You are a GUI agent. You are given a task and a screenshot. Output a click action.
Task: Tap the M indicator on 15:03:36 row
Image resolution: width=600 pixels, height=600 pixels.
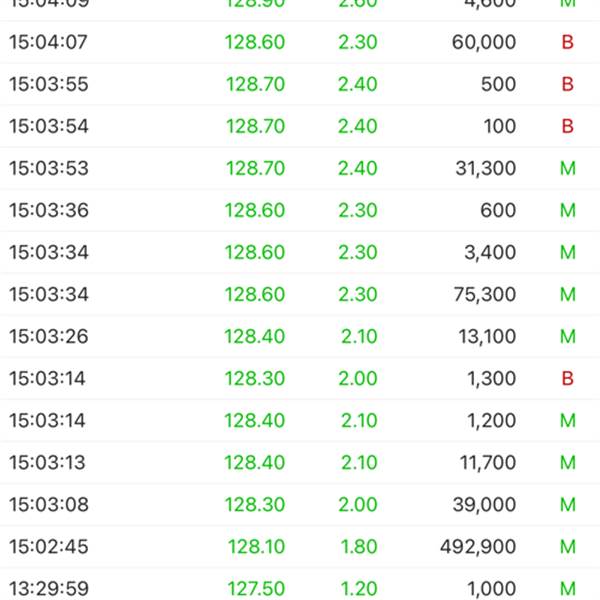click(x=568, y=210)
